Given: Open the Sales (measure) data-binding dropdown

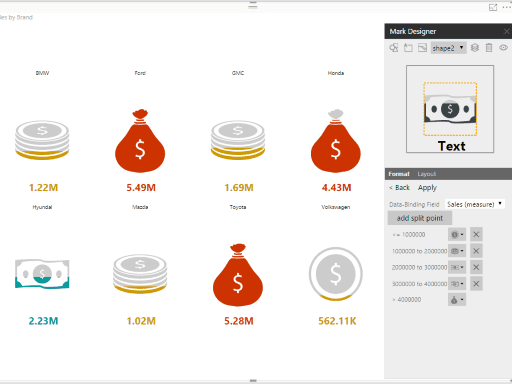Looking at the screenshot, I should tap(475, 204).
